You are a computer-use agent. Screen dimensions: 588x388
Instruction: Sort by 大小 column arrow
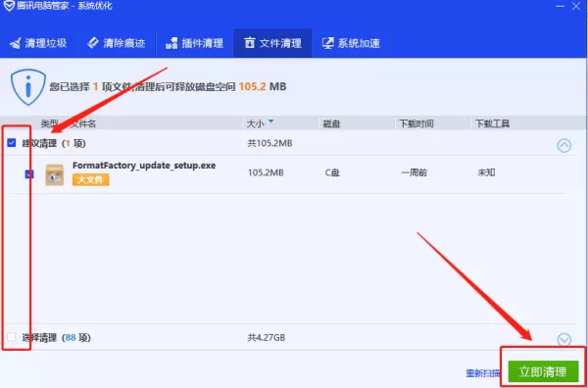(270, 121)
